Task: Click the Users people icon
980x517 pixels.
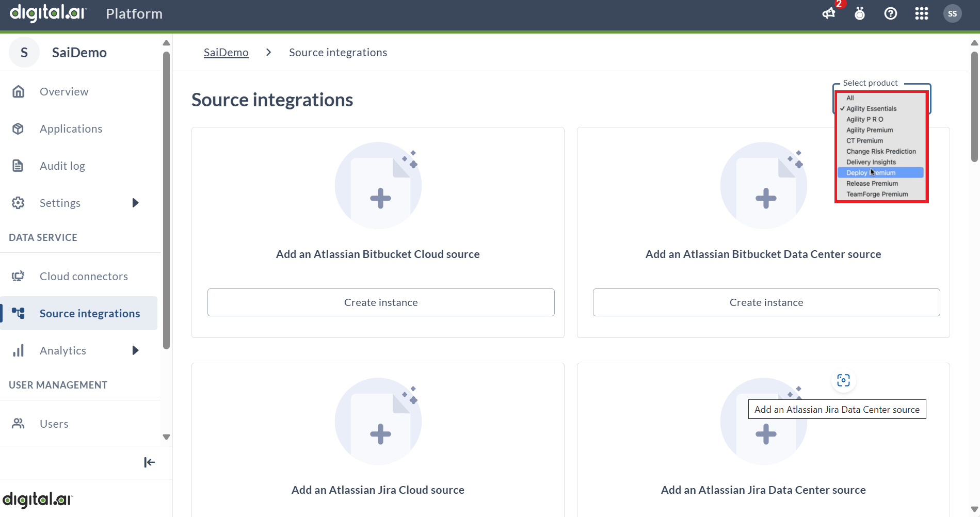Action: [x=19, y=424]
